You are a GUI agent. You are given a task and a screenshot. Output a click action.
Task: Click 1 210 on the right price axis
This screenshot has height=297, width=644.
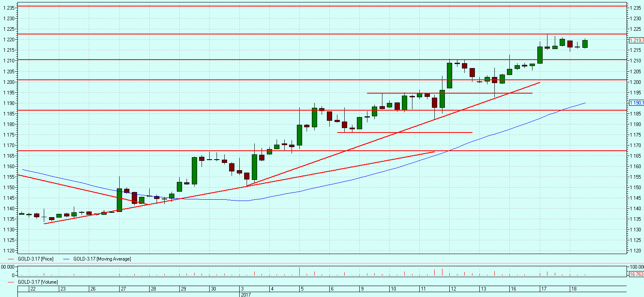pos(635,61)
